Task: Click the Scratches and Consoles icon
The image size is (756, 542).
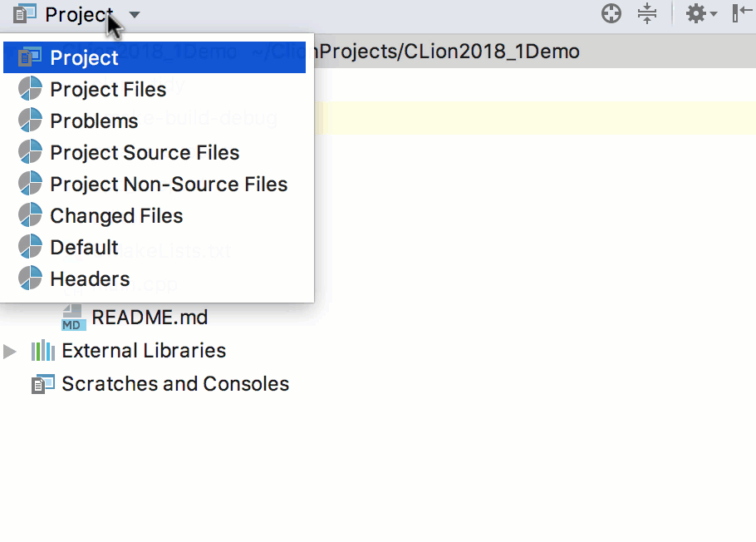Action: pyautogui.click(x=43, y=384)
